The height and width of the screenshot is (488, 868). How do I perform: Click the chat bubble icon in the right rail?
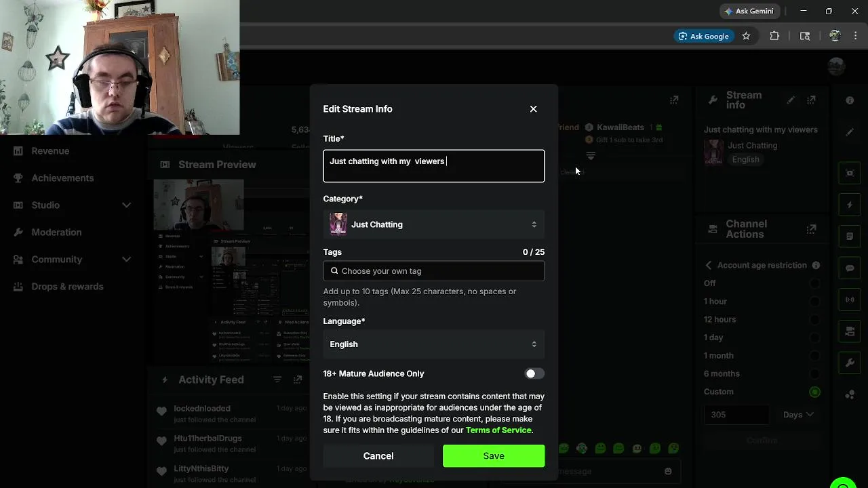pos(850,268)
